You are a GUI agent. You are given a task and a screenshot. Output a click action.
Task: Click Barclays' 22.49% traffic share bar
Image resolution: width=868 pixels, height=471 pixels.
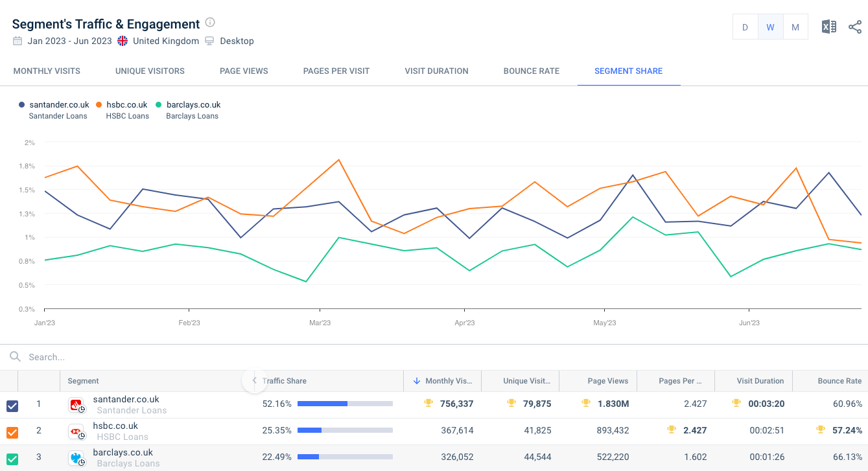click(345, 457)
